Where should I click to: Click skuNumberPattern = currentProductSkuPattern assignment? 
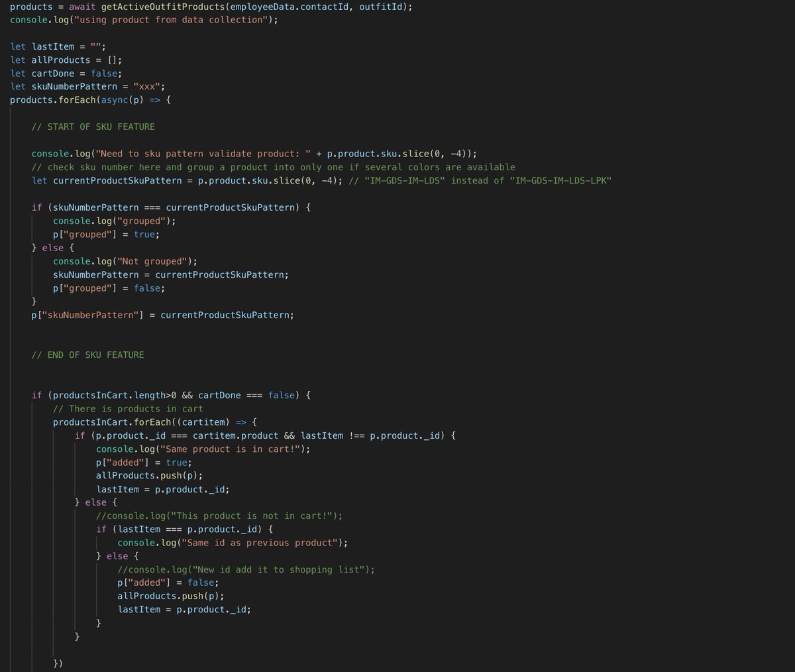[171, 274]
